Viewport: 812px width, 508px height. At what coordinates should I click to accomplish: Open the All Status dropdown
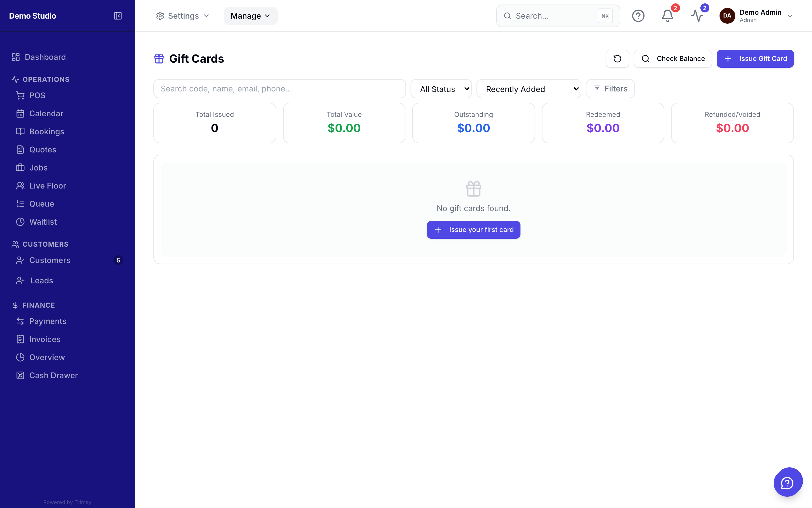(441, 89)
